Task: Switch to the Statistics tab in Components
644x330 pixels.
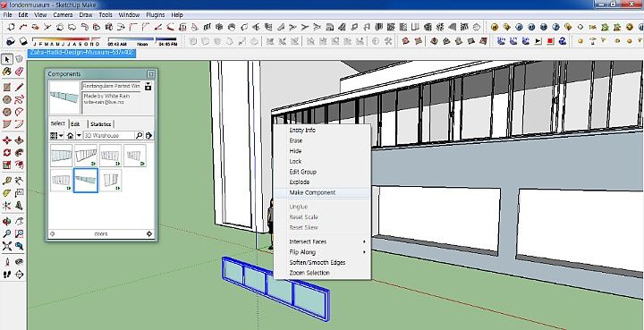Action: click(x=100, y=124)
